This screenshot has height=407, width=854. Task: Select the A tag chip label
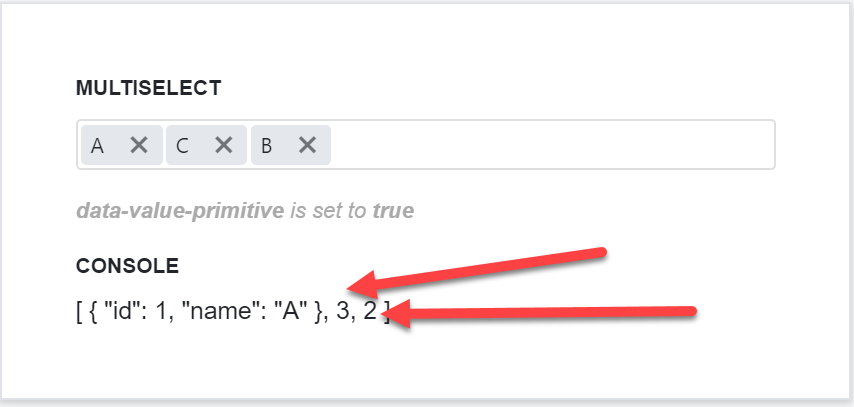(97, 146)
